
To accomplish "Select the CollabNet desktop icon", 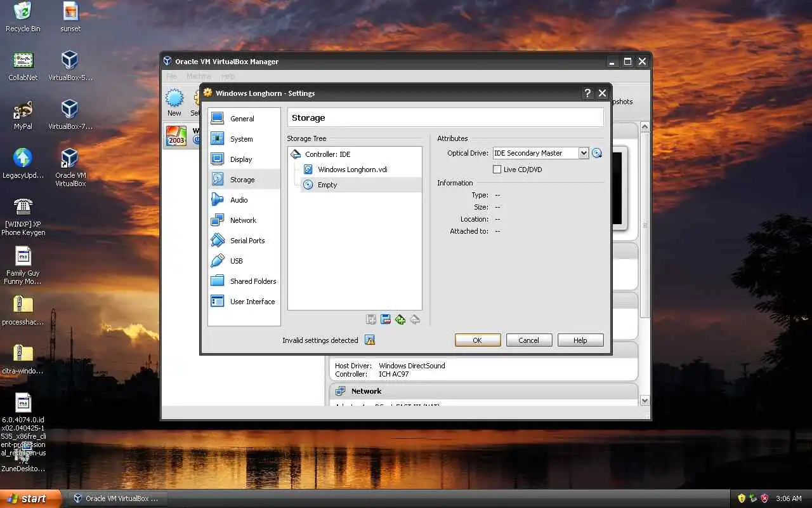I will (23, 66).
